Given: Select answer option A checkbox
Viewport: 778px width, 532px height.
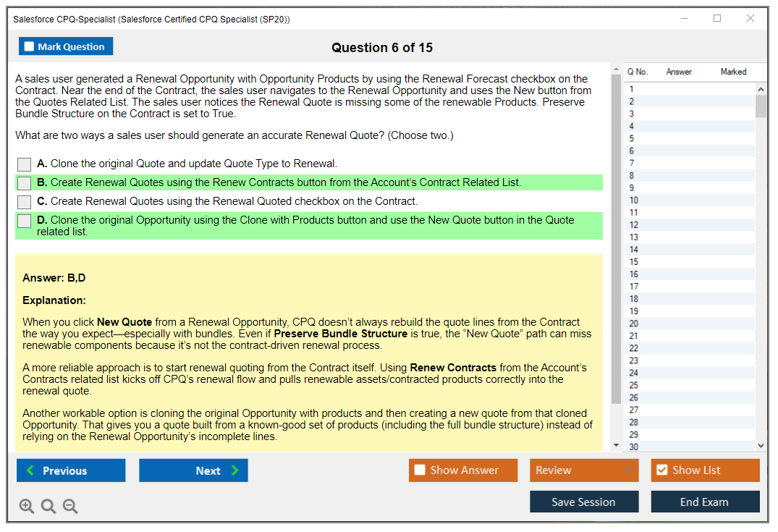Looking at the screenshot, I should 24,164.
